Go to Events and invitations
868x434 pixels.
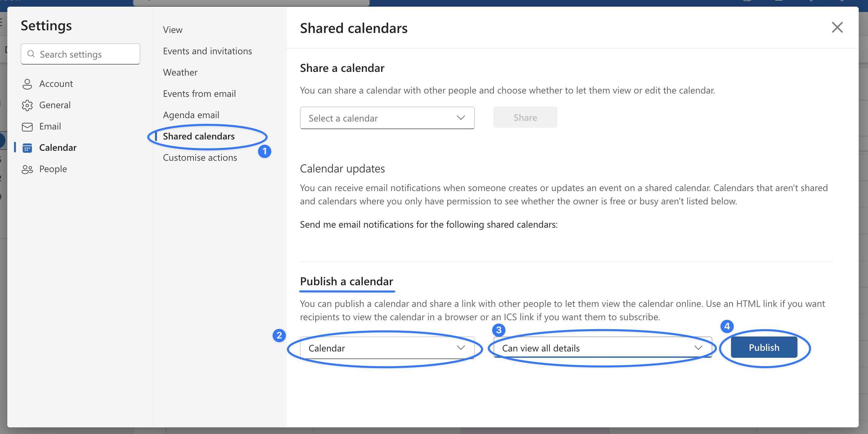click(207, 51)
